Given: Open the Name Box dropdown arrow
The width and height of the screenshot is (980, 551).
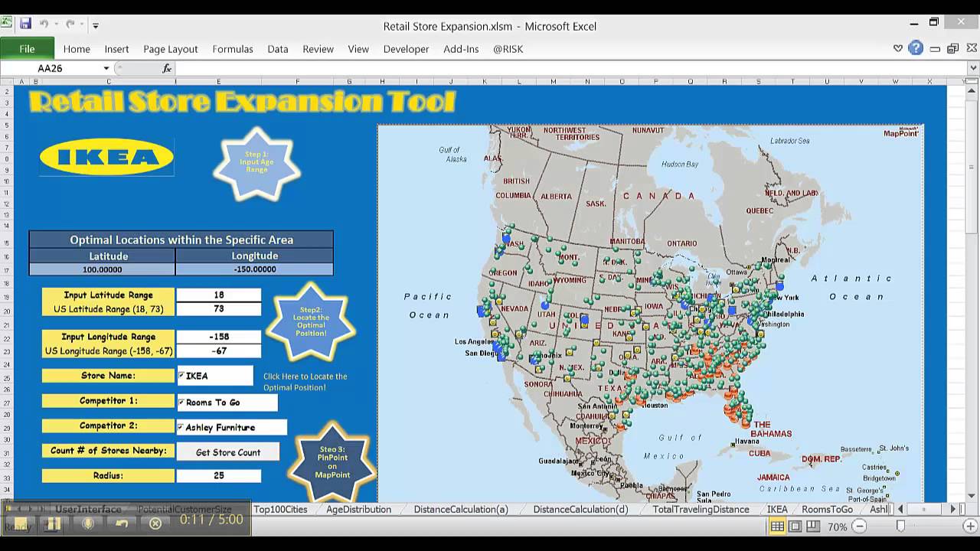Looking at the screenshot, I should [106, 68].
